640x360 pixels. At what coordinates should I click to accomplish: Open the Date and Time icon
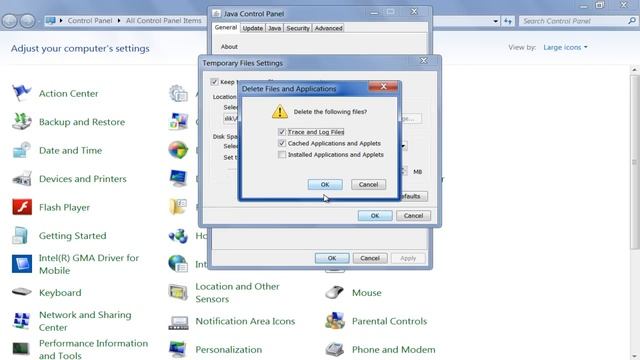[21, 150]
